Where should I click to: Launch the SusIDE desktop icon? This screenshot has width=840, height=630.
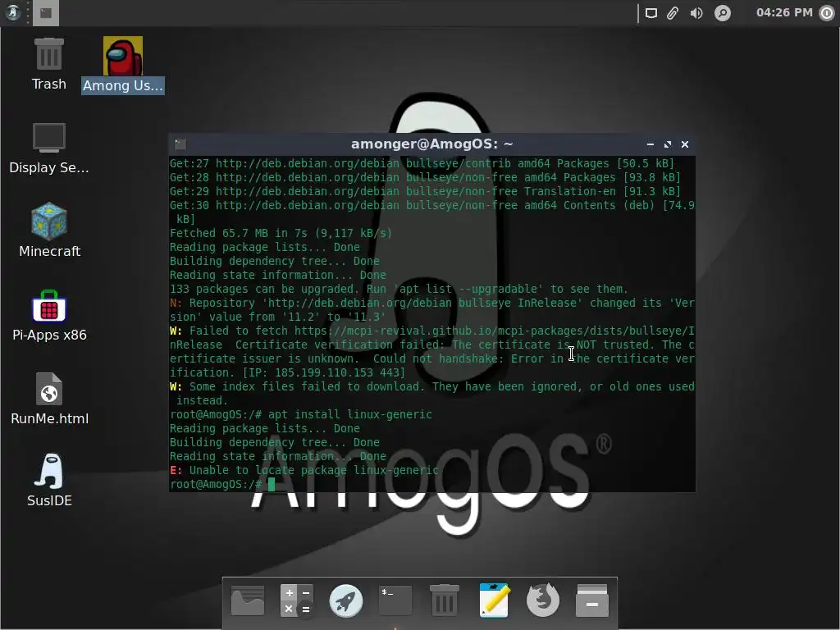(x=49, y=481)
